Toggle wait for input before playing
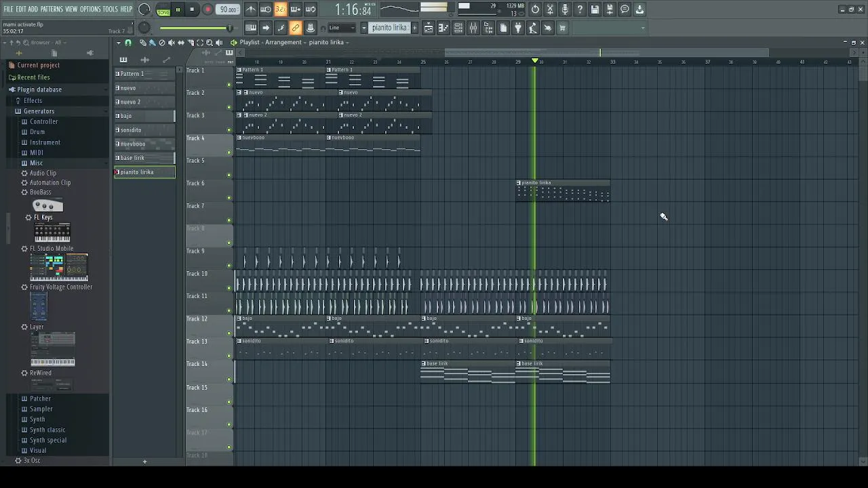The width and height of the screenshot is (868, 488). (x=266, y=9)
